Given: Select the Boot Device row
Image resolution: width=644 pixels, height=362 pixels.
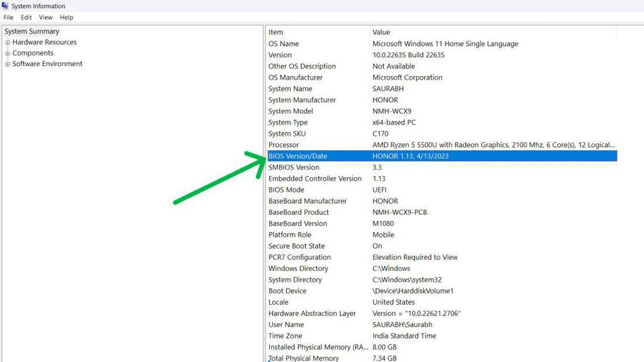Looking at the screenshot, I should (442, 290).
